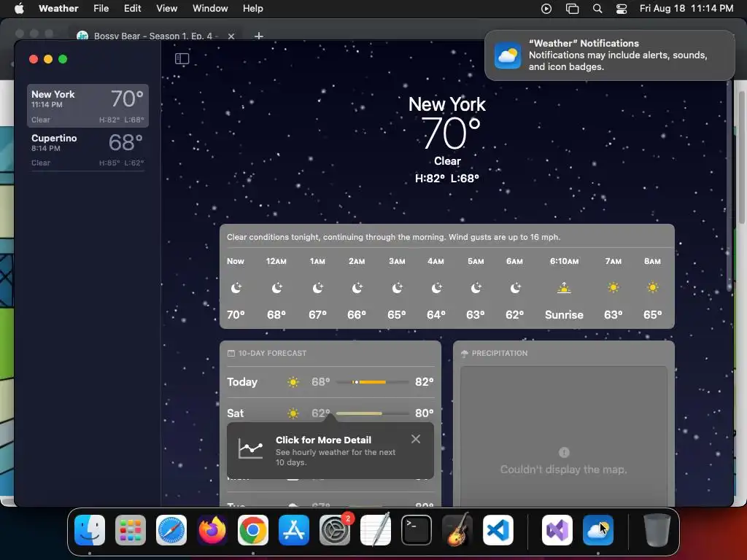Viewport: 747px width, 560px height.
Task: Click the Weather app Dock icon
Action: pyautogui.click(x=598, y=530)
